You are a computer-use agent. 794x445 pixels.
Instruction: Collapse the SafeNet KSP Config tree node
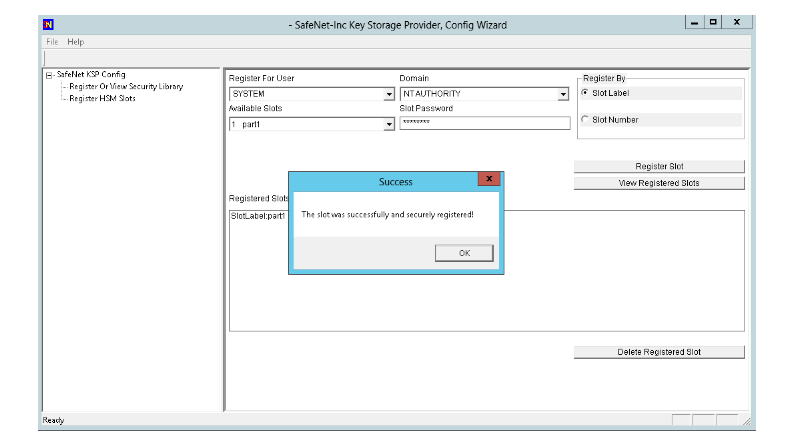[x=49, y=75]
